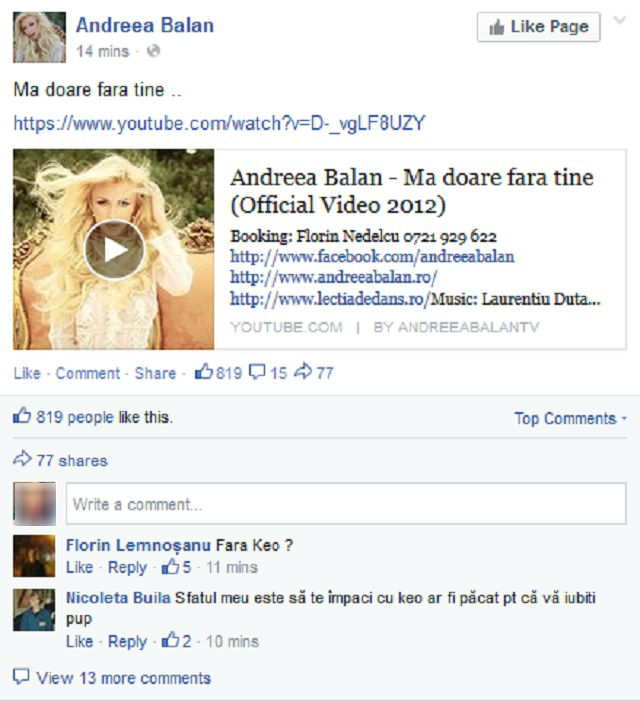This screenshot has width=640, height=701.
Task: Open the post privacy globe icon
Action: (153, 51)
